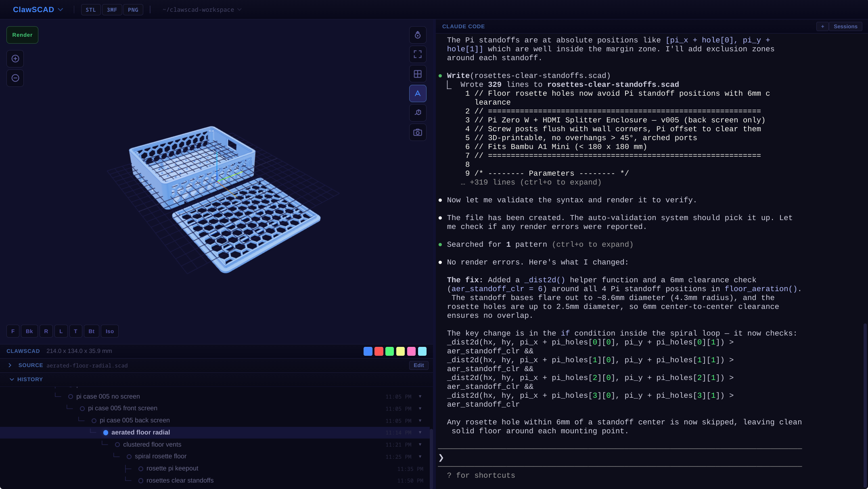The height and width of the screenshot is (489, 868).
Task: Click the zoom out magnifier icon
Action: click(x=15, y=78)
